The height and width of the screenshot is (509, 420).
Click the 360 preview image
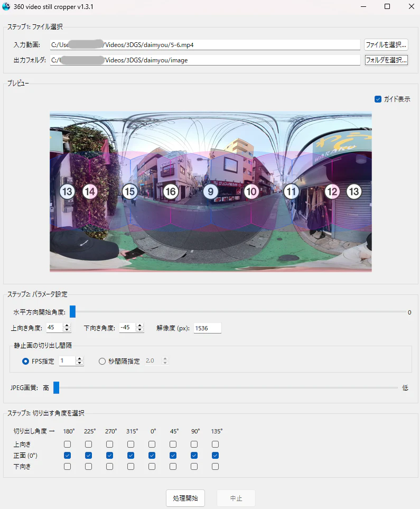(211, 192)
